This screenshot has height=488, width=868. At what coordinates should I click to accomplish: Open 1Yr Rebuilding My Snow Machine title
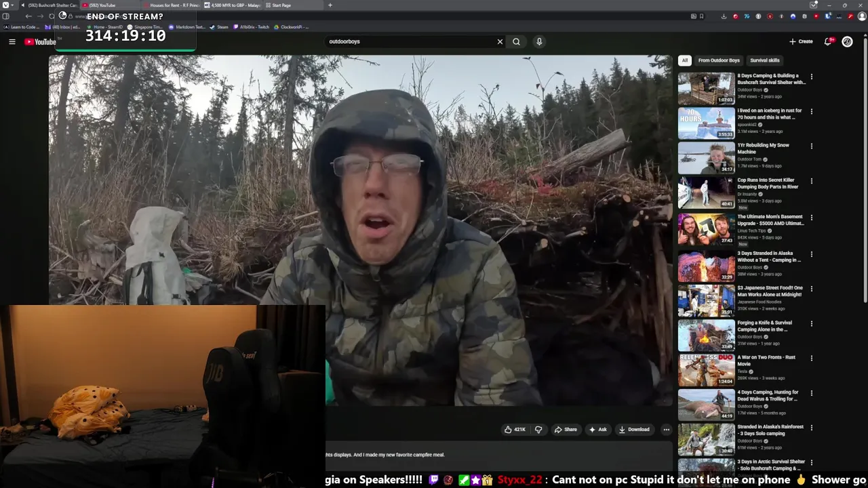click(x=763, y=148)
